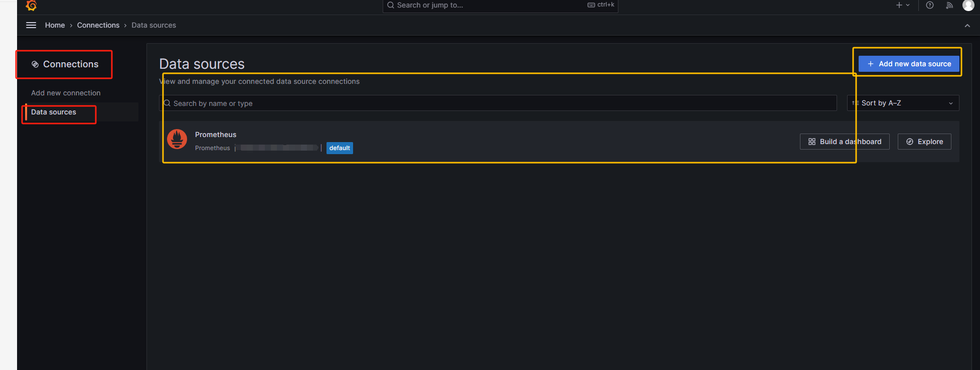Viewport: 980px width, 370px height.
Task: Go to Connections breadcrumb
Action: pos(98,25)
